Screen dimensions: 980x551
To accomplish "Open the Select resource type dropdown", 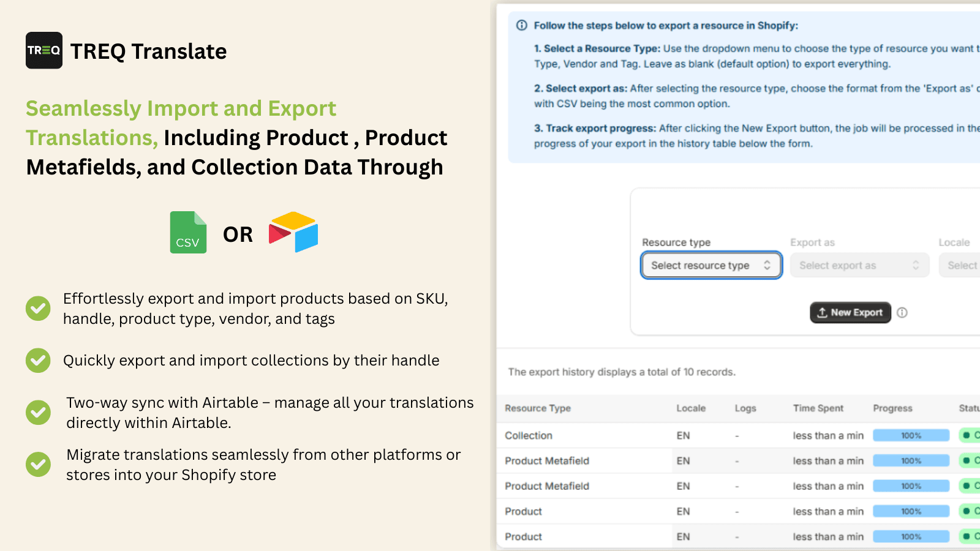I will (711, 265).
